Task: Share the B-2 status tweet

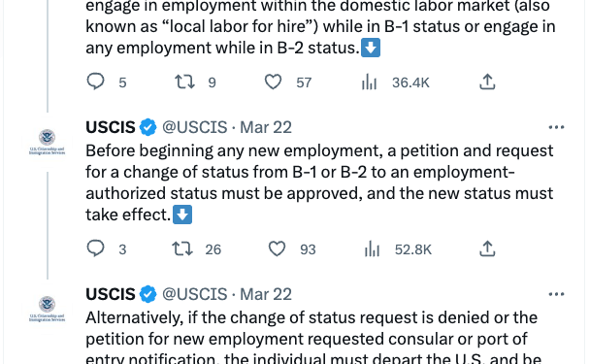Action: pyautogui.click(x=487, y=82)
